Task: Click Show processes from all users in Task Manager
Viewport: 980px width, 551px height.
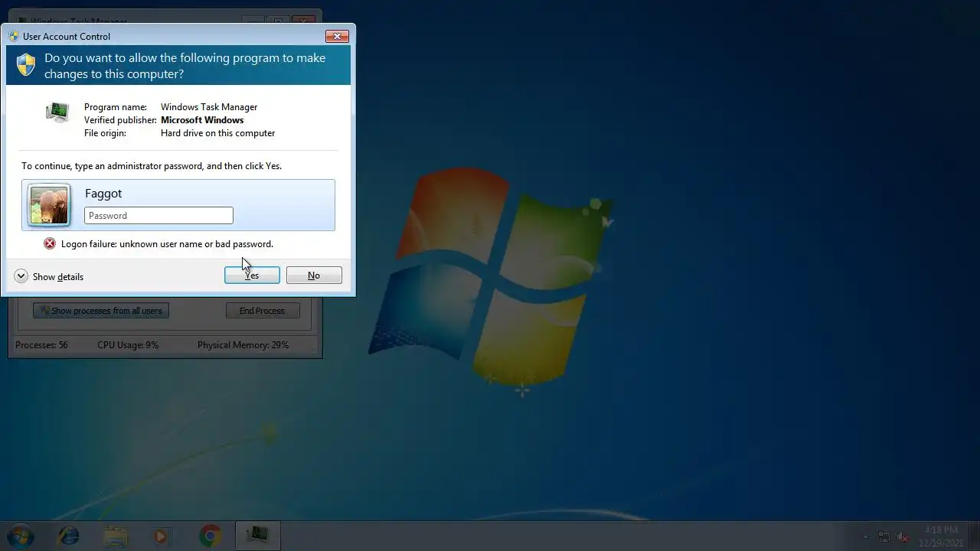Action: coord(100,311)
